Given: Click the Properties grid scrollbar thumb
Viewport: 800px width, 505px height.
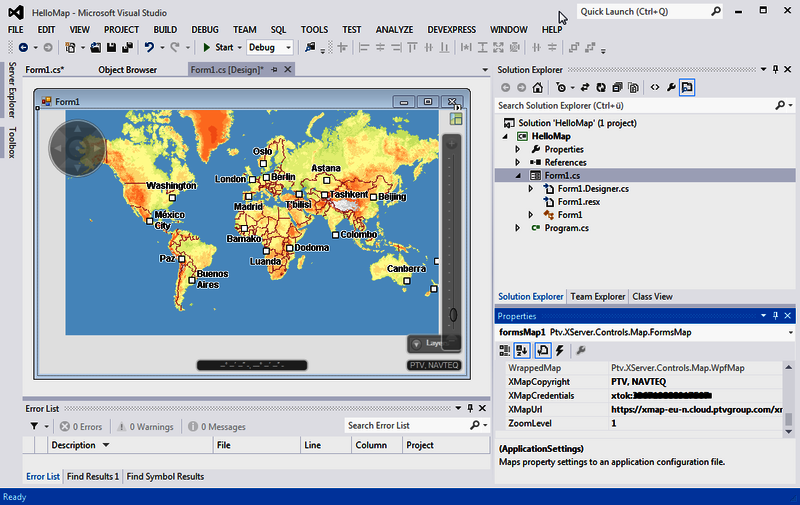Looking at the screenshot, I should [x=789, y=419].
